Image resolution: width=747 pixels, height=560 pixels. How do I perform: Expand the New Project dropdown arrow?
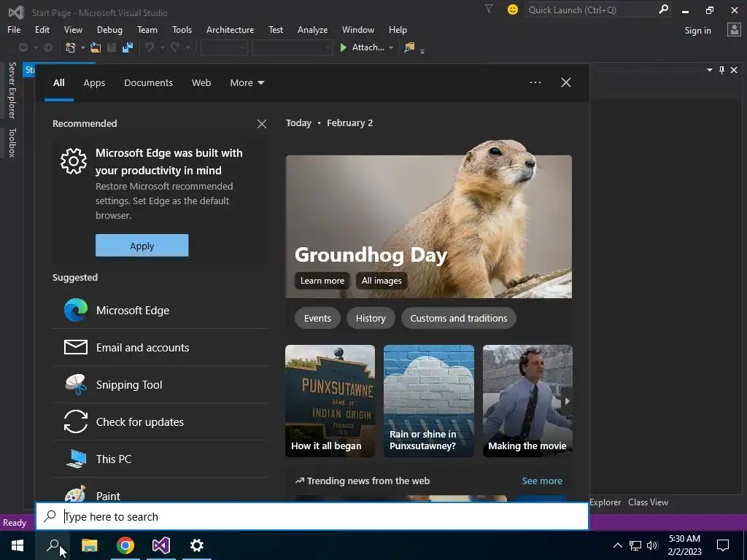pyautogui.click(x=83, y=47)
